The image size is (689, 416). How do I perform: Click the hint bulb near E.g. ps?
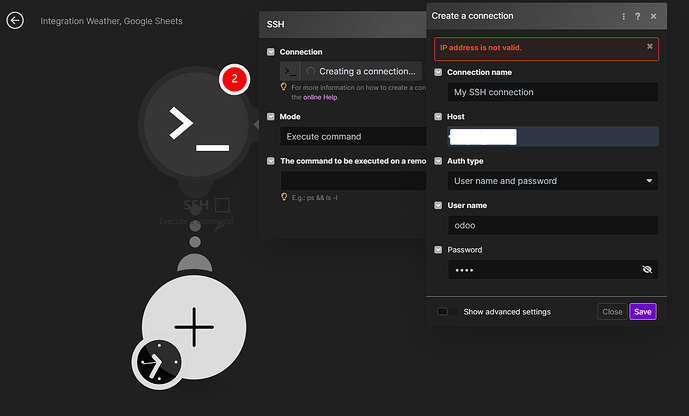(x=284, y=197)
